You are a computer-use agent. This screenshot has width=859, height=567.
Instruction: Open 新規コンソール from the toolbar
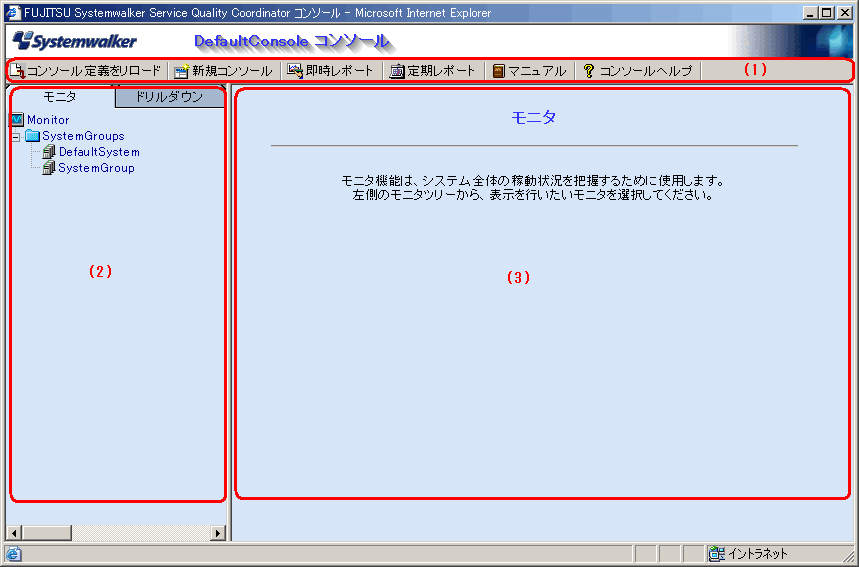pos(223,71)
